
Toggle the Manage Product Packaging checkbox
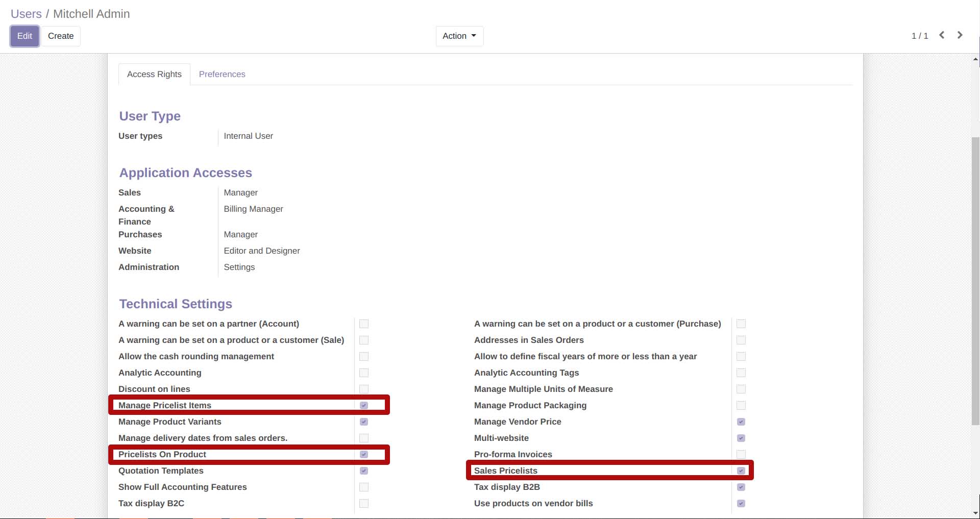[x=741, y=405]
